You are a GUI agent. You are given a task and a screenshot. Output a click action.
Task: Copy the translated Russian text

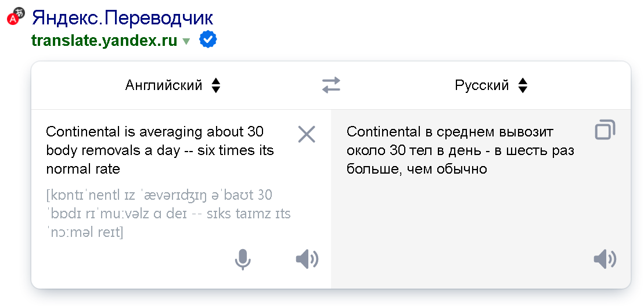pyautogui.click(x=605, y=130)
